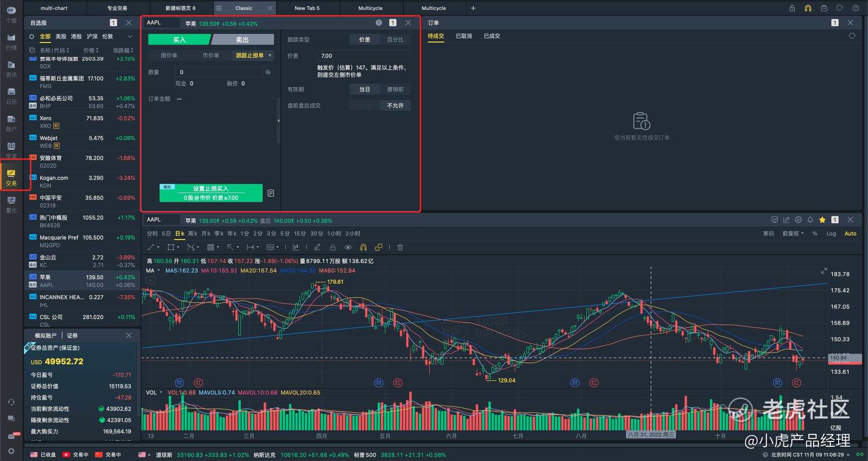
Task: Open the 已成交 orders tab
Action: pyautogui.click(x=492, y=36)
